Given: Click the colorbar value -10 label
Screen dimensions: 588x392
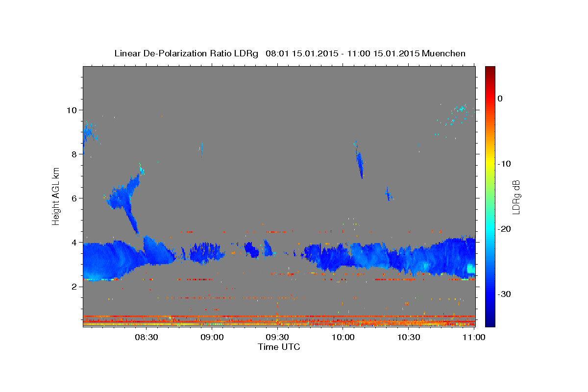Looking at the screenshot, I should point(505,164).
